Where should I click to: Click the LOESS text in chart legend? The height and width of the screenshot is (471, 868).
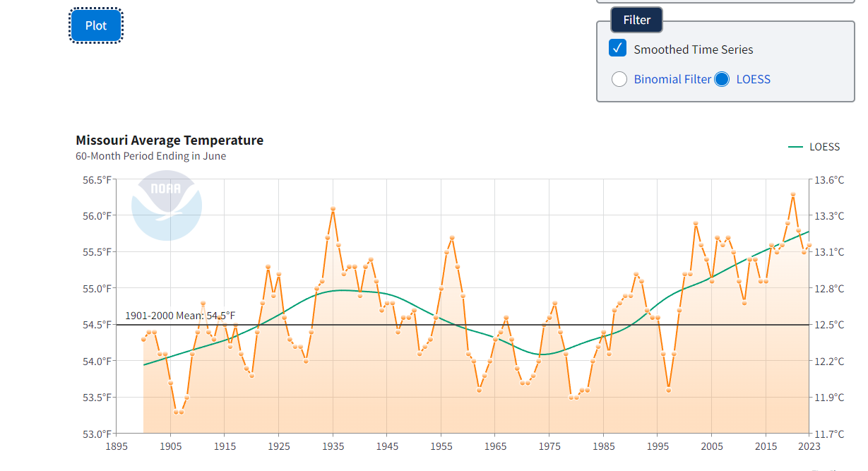(825, 147)
